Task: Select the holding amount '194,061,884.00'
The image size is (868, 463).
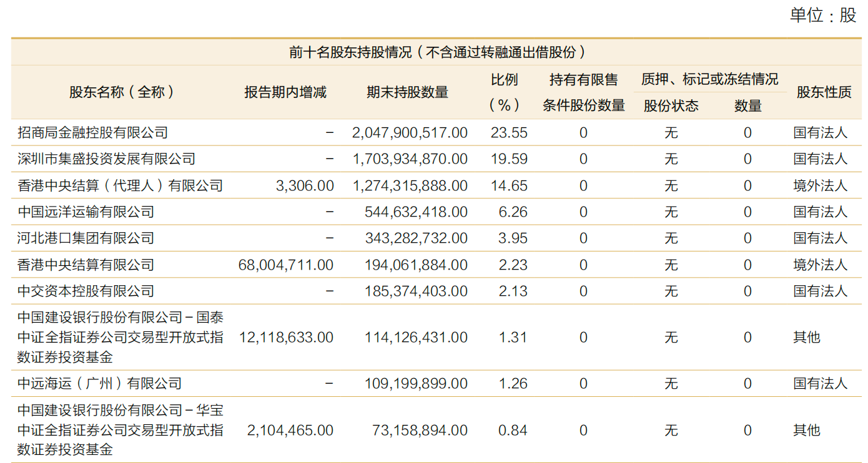Action: point(416,265)
